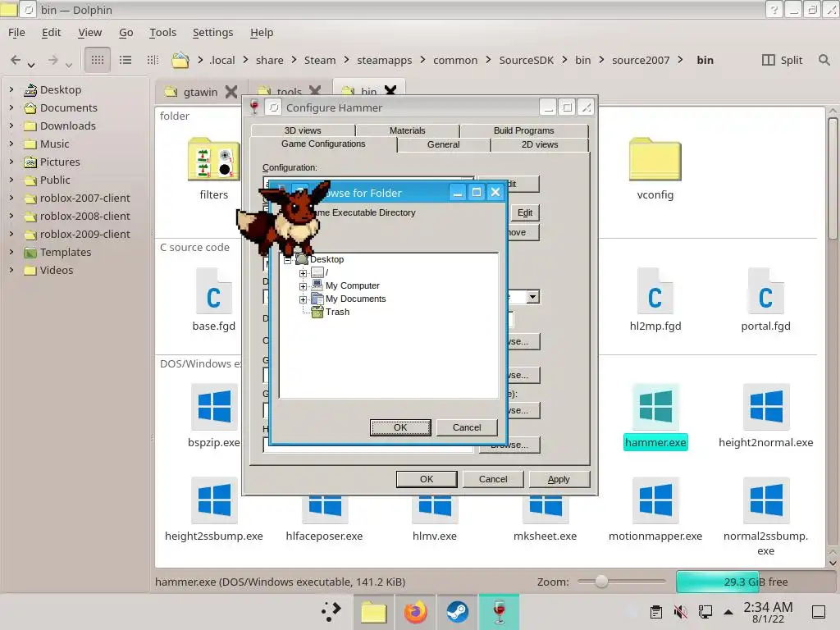Viewport: 840px width, 630px height.
Task: Click the Edit button in Configure Hammer
Action: point(524,212)
